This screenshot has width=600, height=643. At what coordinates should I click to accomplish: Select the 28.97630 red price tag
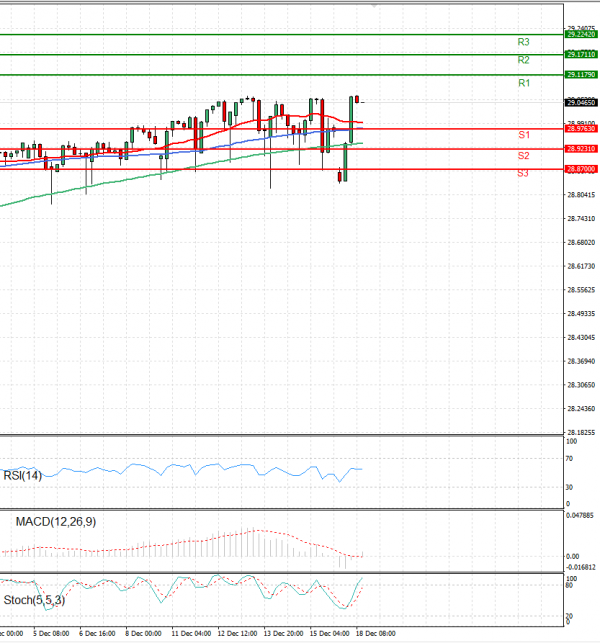click(581, 129)
